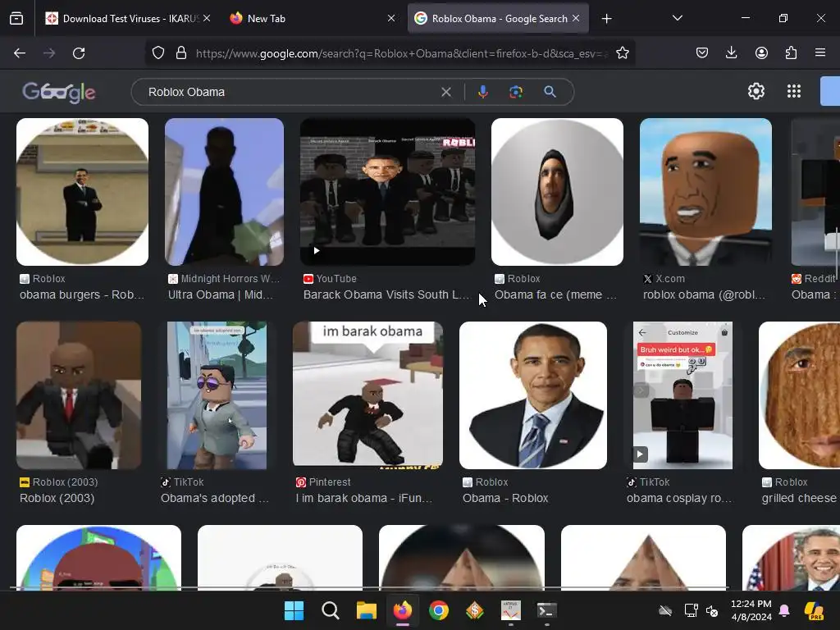Open the obama cosplay TikTok thumbnail
The width and height of the screenshot is (840, 630).
682,395
